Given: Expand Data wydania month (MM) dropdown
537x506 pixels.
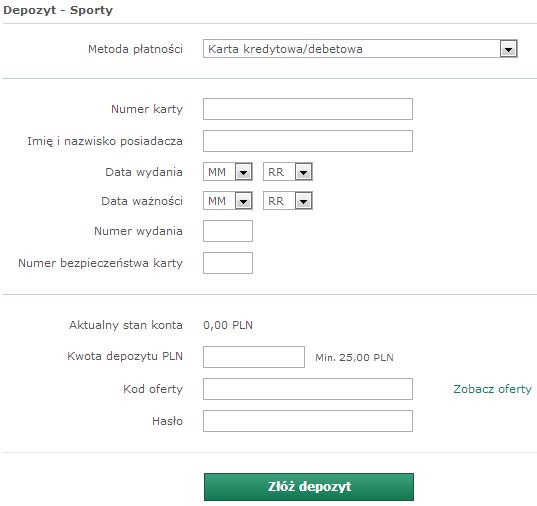Looking at the screenshot, I should click(228, 172).
